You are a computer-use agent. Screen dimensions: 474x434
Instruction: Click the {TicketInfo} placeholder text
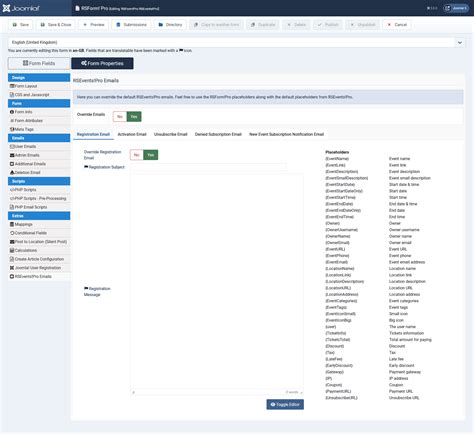(x=336, y=333)
